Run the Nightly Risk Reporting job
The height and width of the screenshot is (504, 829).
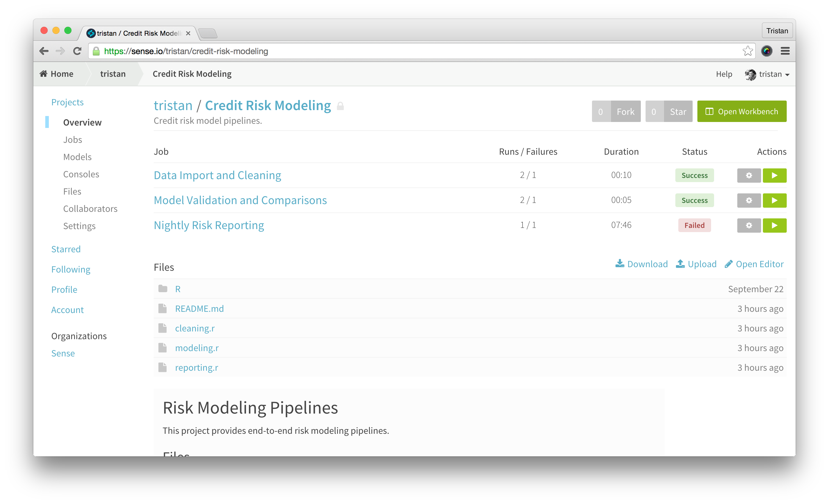coord(774,225)
